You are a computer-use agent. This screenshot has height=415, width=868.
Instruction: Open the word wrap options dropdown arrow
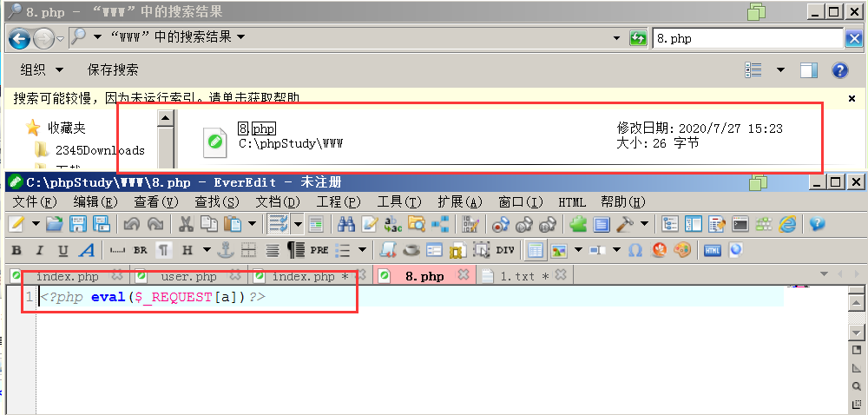point(299,223)
